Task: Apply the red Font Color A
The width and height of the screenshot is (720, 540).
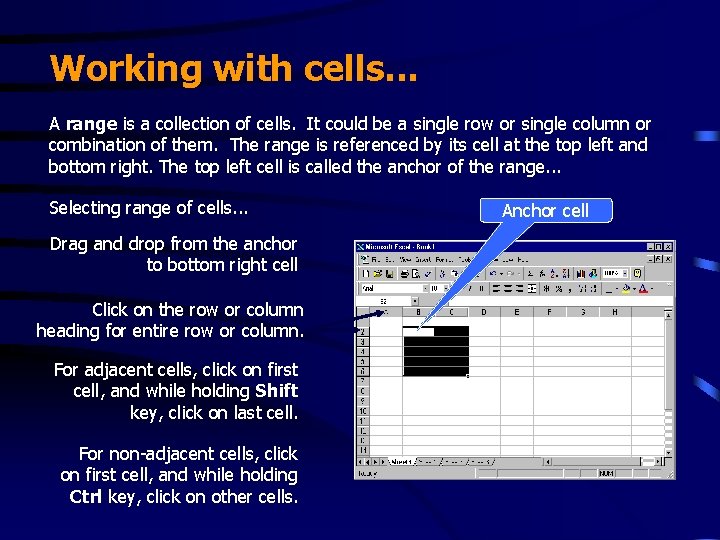Action: [643, 288]
